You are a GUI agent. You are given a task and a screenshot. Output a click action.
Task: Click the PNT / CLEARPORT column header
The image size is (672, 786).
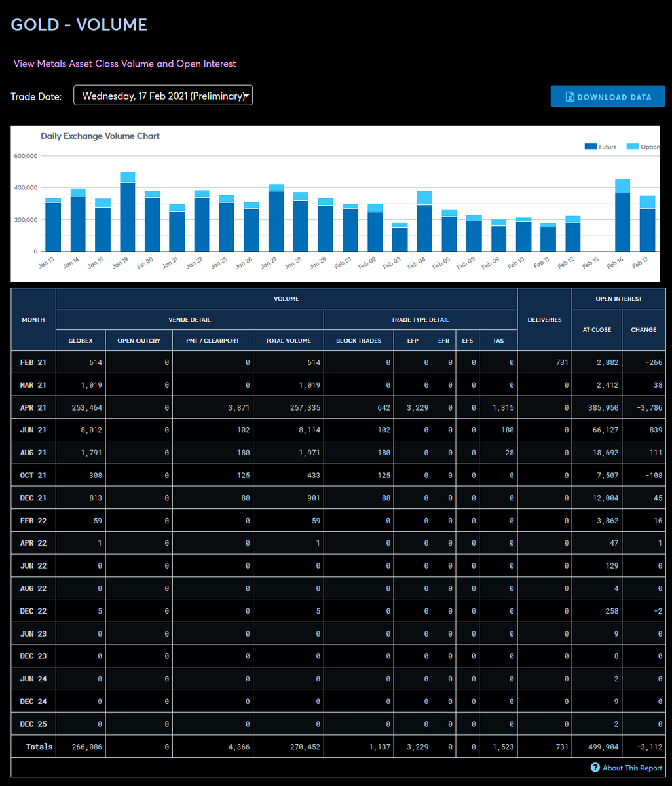click(x=213, y=341)
